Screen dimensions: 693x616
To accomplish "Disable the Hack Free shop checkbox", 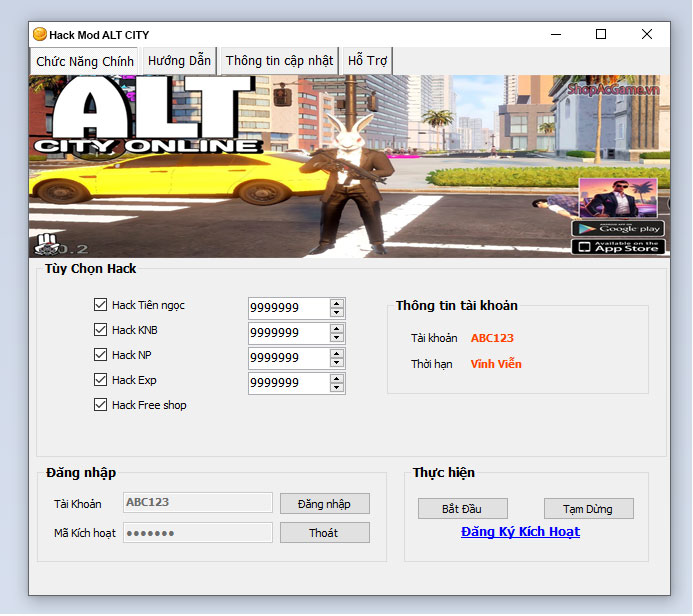I will coord(100,405).
